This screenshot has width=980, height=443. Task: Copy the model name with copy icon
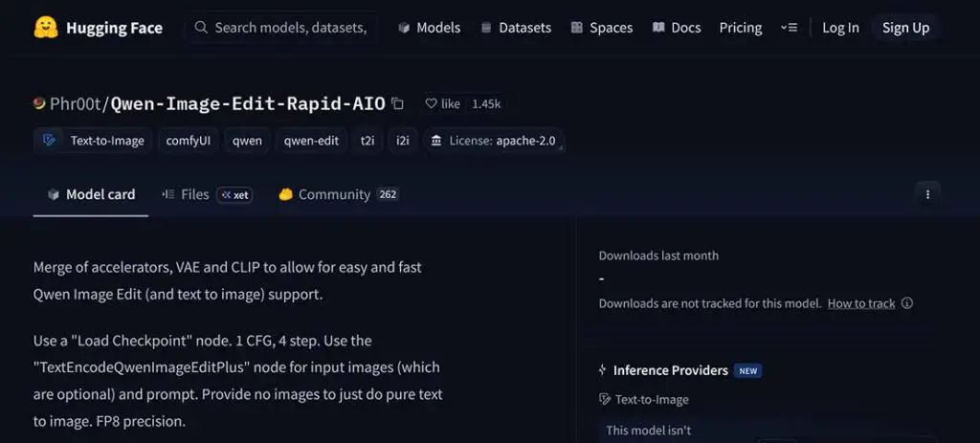(x=397, y=103)
